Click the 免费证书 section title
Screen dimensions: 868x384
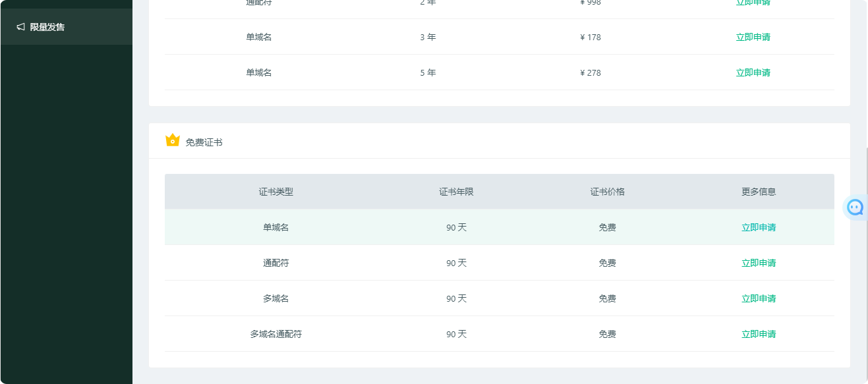[204, 142]
